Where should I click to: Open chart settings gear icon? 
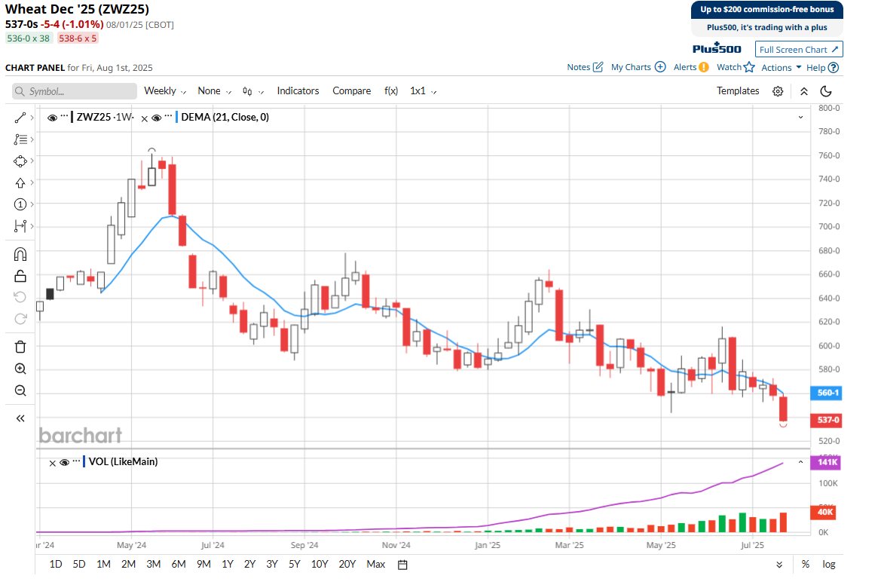pos(778,91)
